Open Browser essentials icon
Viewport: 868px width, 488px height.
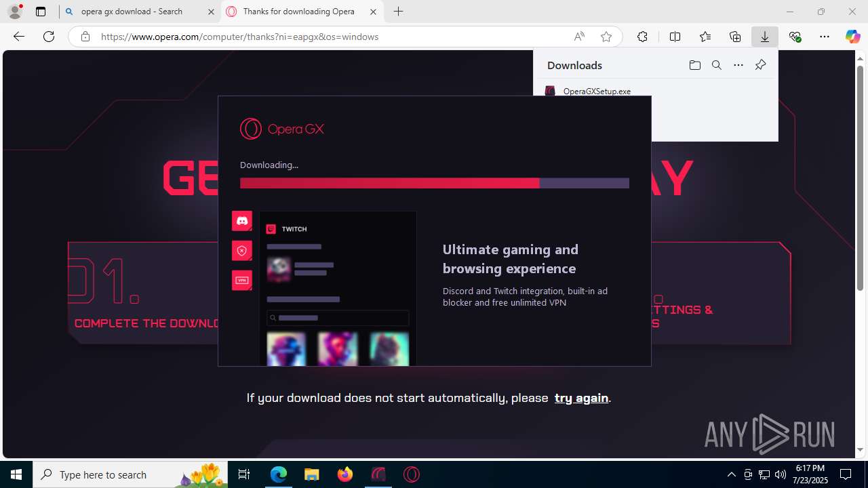(x=795, y=37)
